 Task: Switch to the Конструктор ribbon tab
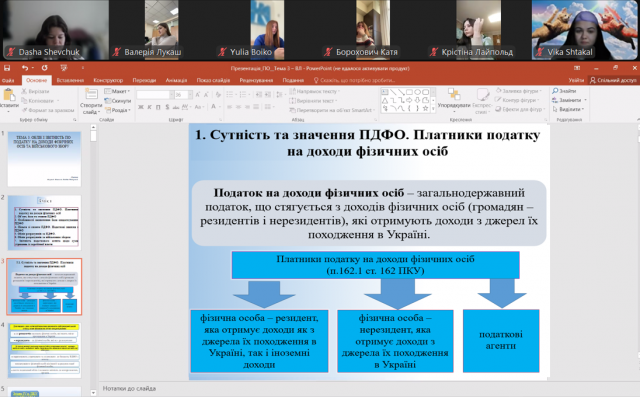pyautogui.click(x=108, y=80)
